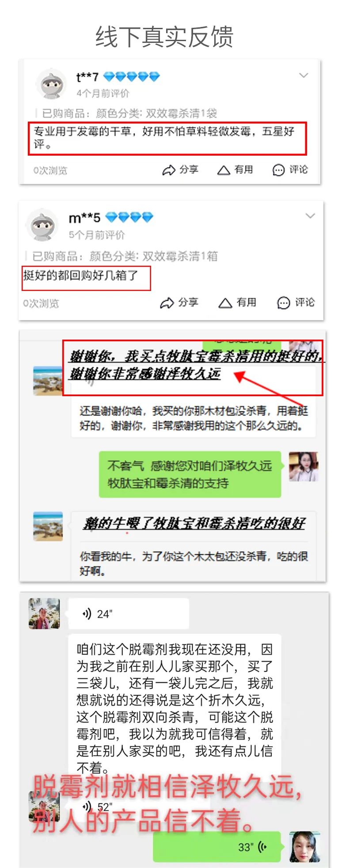Play the 24" voice message
This screenshot has width=349, height=868.
tap(129, 614)
